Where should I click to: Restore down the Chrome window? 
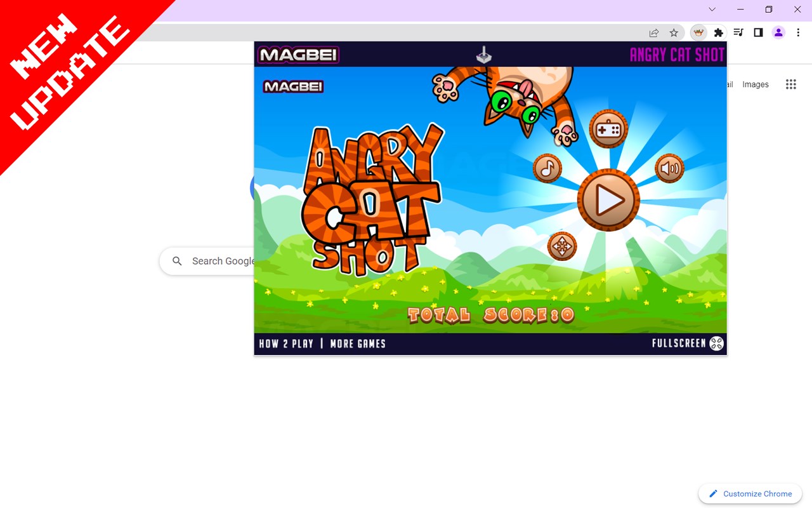[x=769, y=10]
